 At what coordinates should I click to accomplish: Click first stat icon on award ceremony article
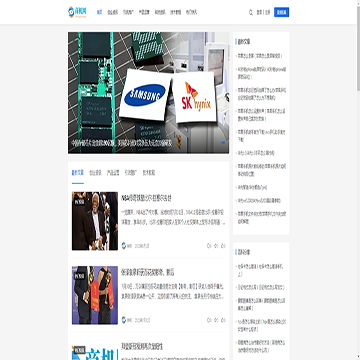[209, 320]
